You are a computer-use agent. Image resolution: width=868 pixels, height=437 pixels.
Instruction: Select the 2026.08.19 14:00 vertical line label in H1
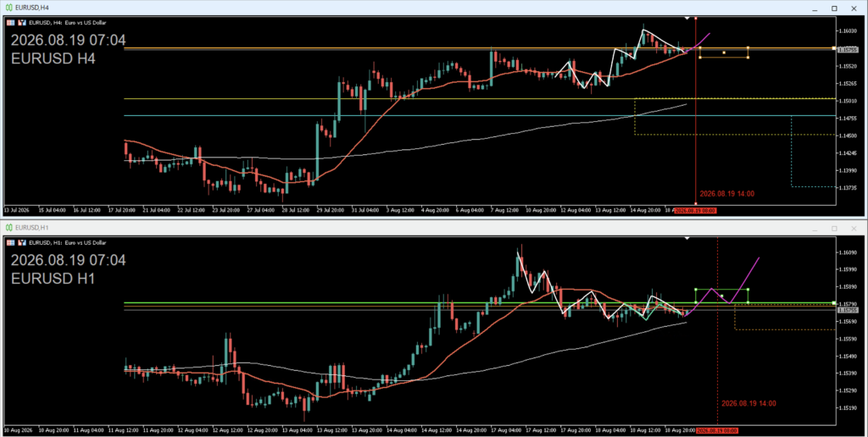coord(748,403)
